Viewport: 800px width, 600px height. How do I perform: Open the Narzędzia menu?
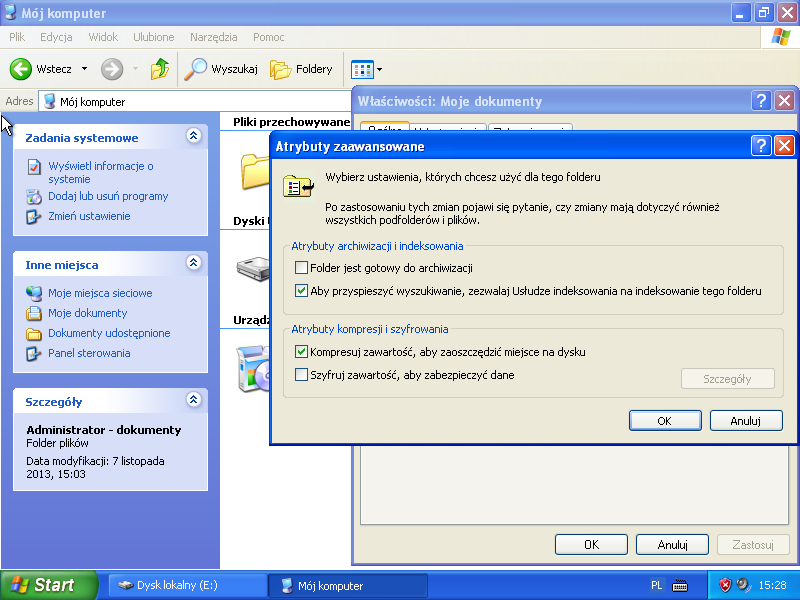[214, 37]
